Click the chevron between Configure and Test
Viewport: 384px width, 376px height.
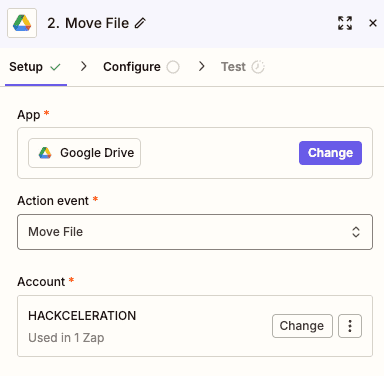(201, 66)
